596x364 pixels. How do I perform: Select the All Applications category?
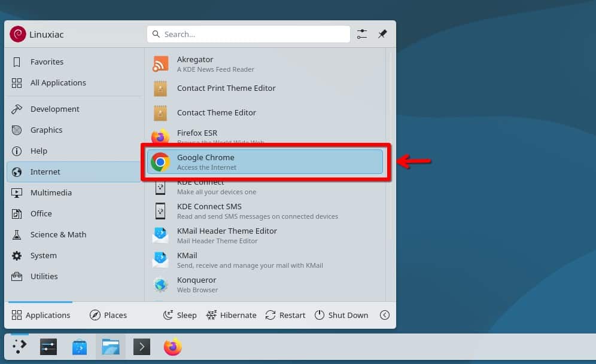click(x=74, y=82)
